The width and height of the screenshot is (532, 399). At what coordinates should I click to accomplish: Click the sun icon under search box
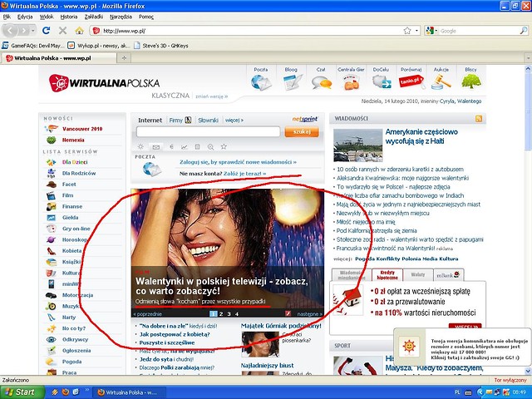pyautogui.click(x=140, y=147)
